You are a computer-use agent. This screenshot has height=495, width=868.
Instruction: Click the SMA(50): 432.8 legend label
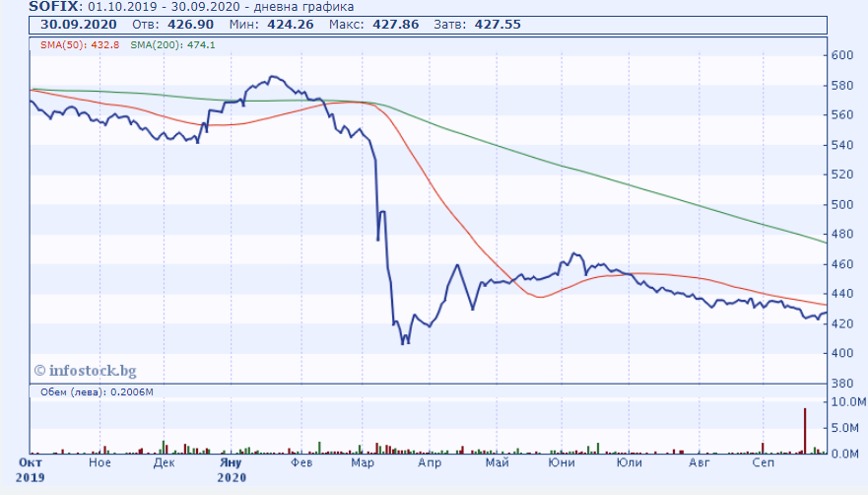click(80, 45)
